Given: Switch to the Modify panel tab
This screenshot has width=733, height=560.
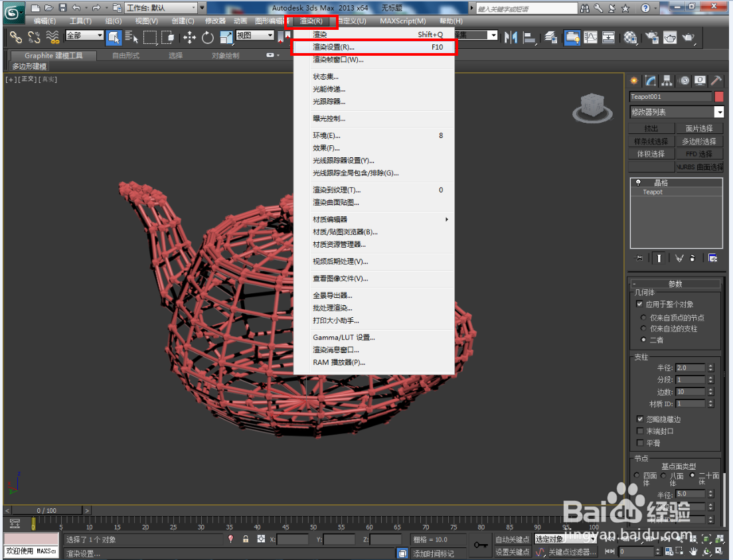Looking at the screenshot, I should [651, 81].
